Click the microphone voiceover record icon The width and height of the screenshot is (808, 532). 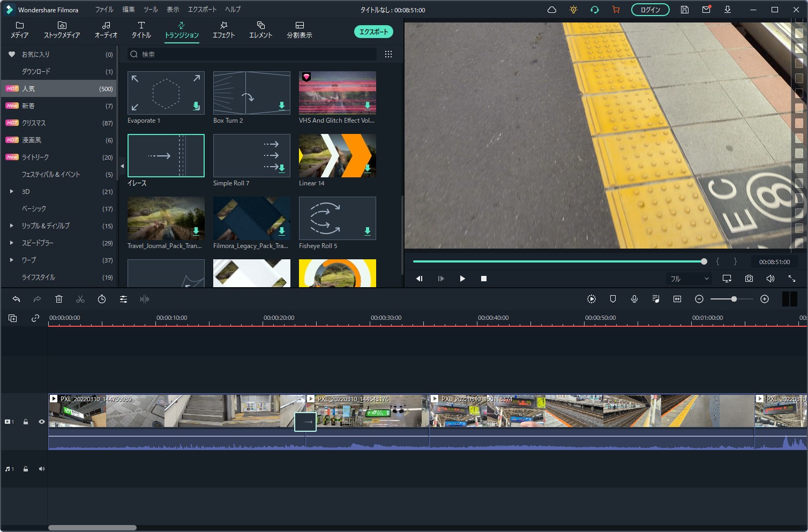(x=634, y=299)
